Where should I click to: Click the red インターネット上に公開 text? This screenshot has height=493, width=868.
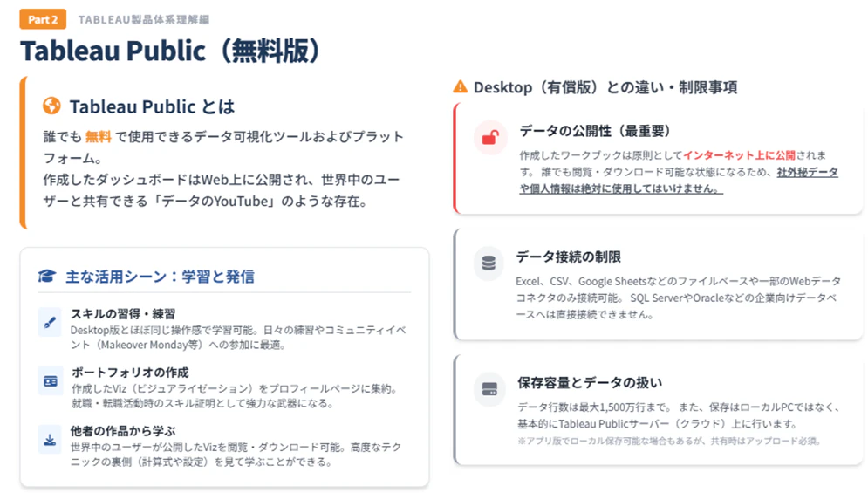tap(739, 155)
